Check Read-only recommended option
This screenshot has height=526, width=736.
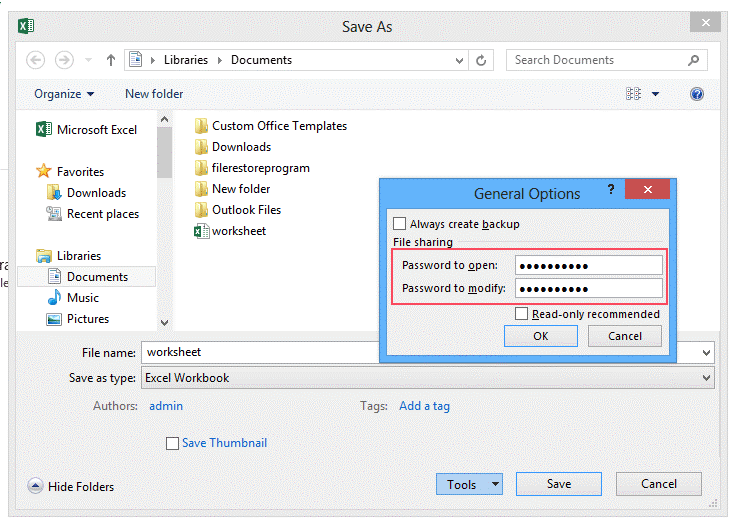point(521,313)
